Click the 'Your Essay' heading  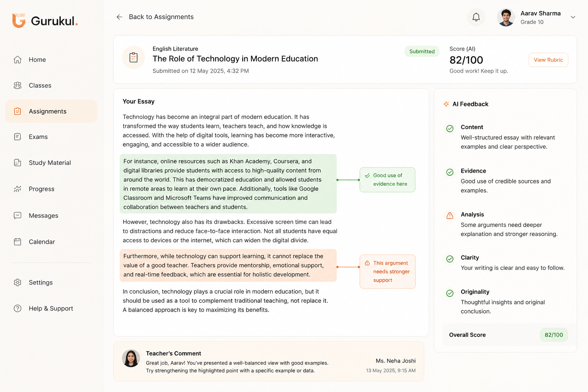click(x=139, y=101)
